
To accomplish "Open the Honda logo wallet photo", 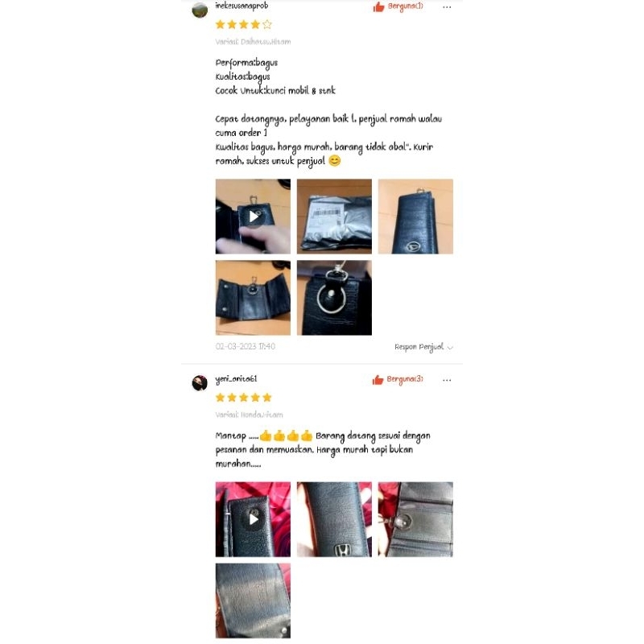I will (334, 519).
